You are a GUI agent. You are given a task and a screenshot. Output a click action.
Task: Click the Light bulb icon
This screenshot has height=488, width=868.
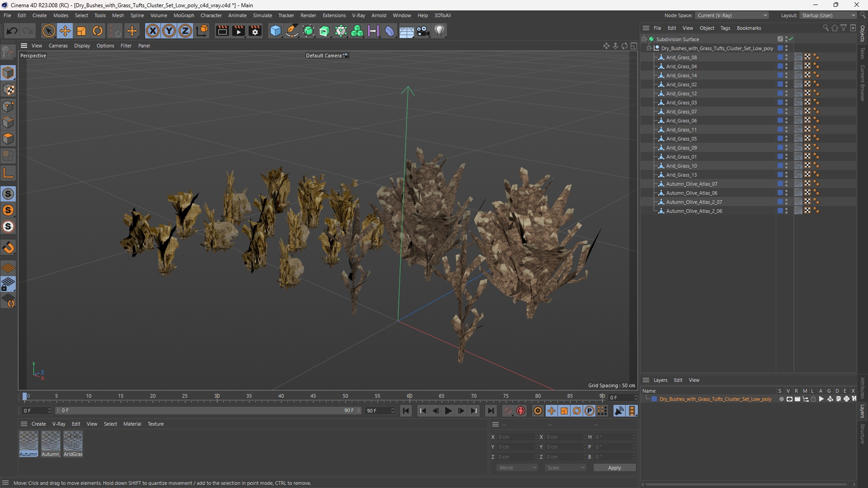click(439, 31)
